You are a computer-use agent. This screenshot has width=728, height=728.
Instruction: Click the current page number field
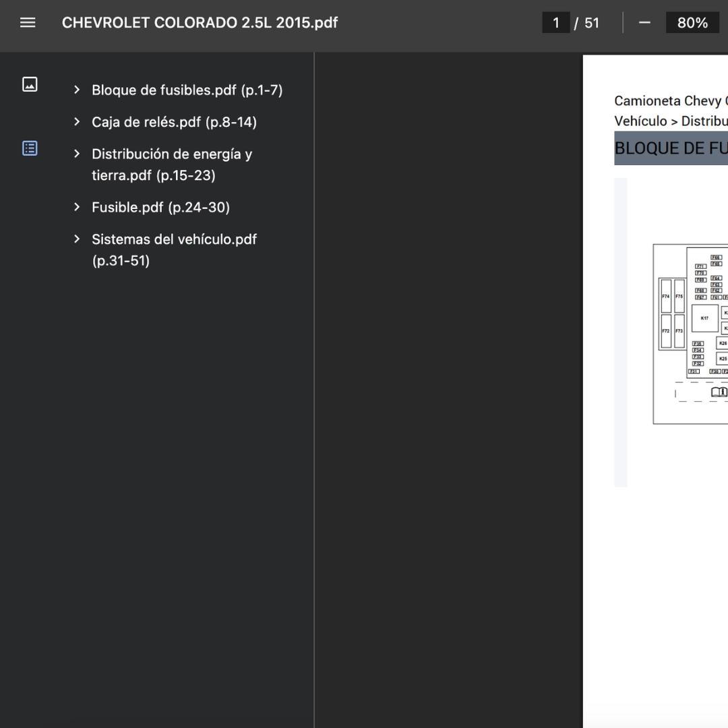tap(555, 23)
